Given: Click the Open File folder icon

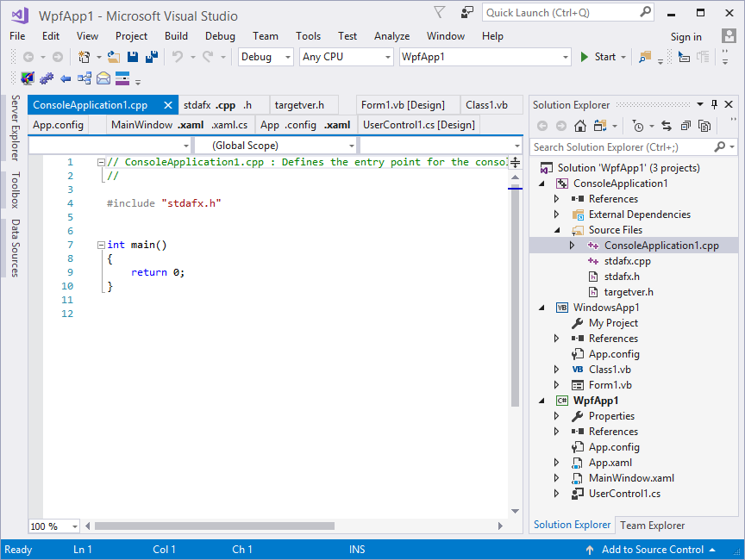Looking at the screenshot, I should (112, 56).
